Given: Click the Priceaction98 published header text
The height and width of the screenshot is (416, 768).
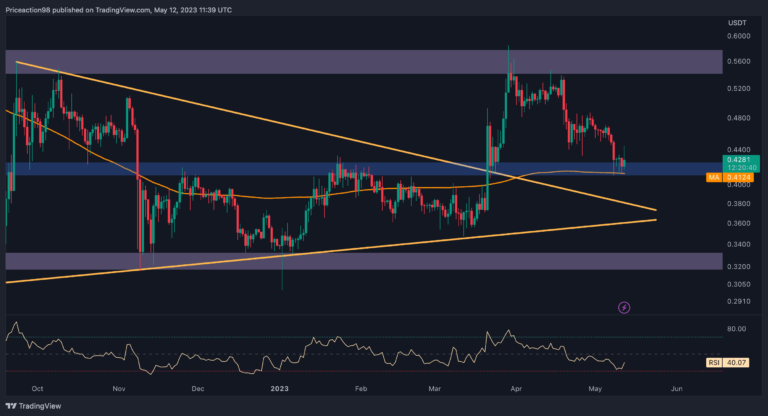Looking at the screenshot, I should tap(119, 10).
